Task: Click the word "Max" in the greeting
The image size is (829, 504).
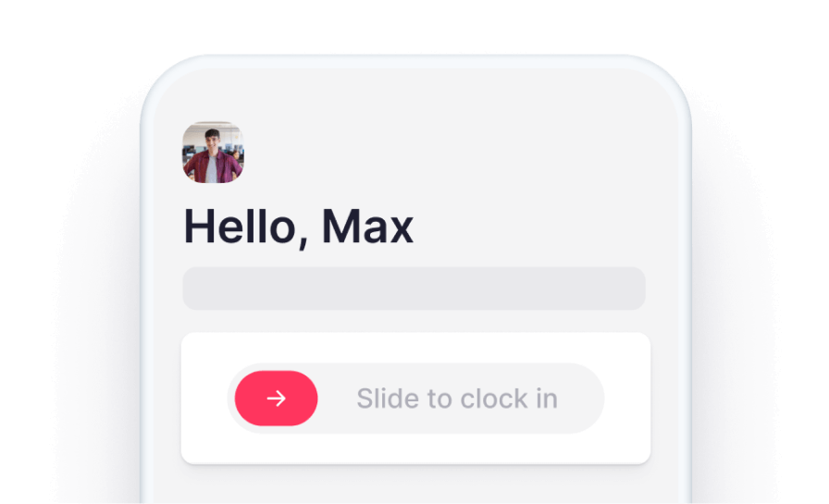Action: (367, 227)
